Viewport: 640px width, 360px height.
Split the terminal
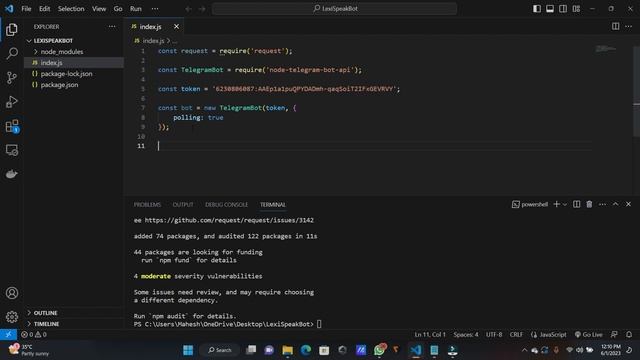pyautogui.click(x=576, y=204)
